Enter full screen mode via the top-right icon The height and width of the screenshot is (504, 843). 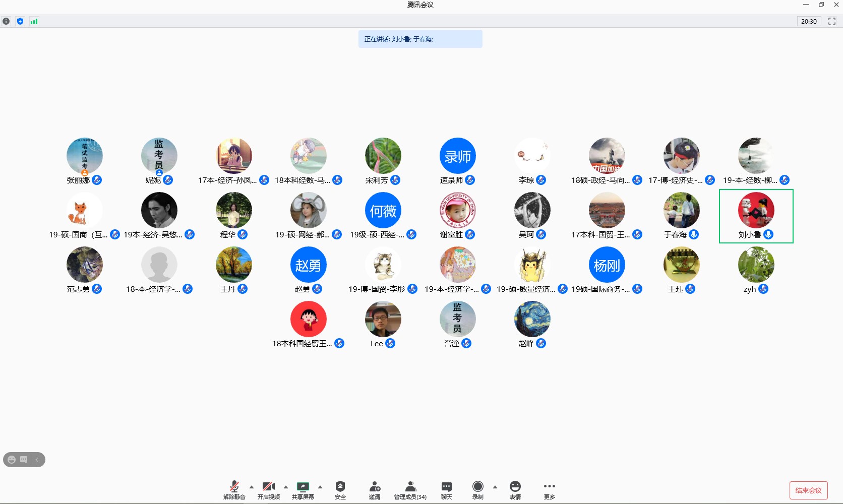point(832,21)
